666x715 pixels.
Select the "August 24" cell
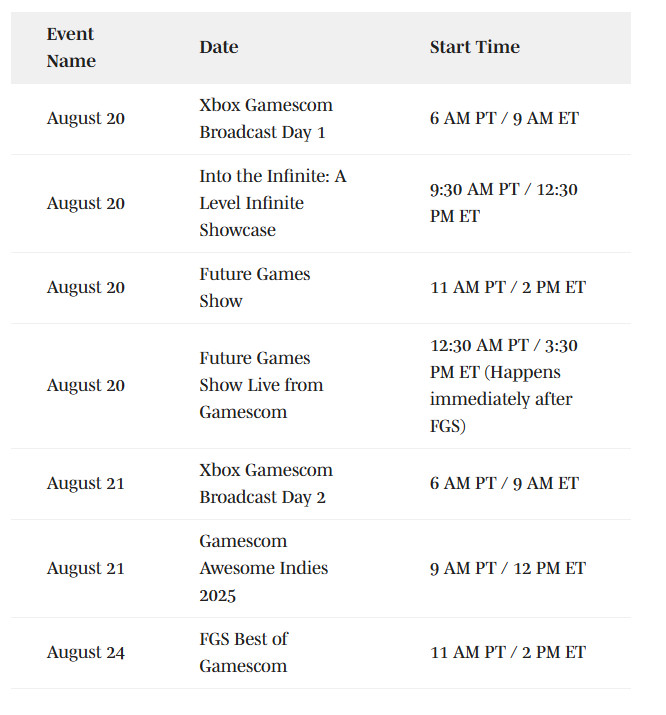[x=85, y=652]
